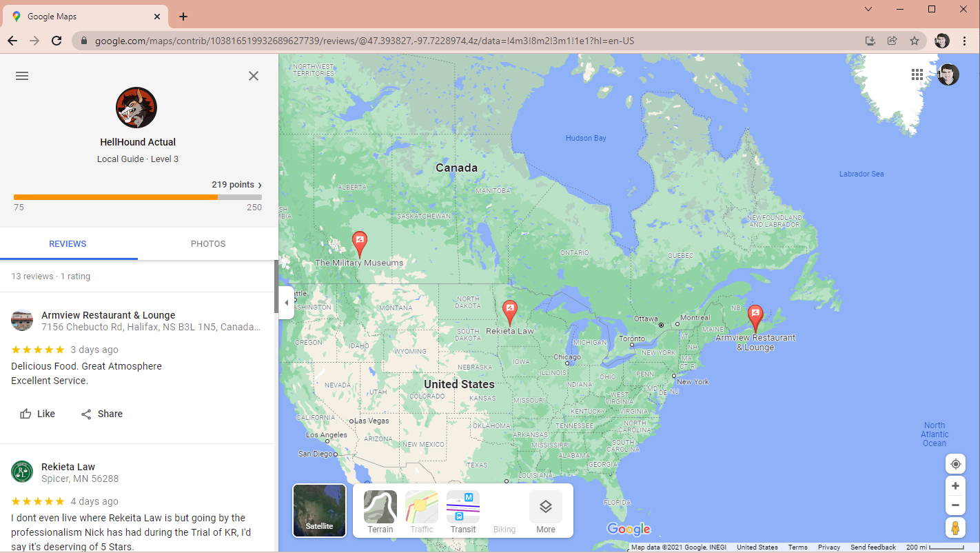The height and width of the screenshot is (553, 980).
Task: Like the Armview Restaurant review
Action: coord(37,414)
